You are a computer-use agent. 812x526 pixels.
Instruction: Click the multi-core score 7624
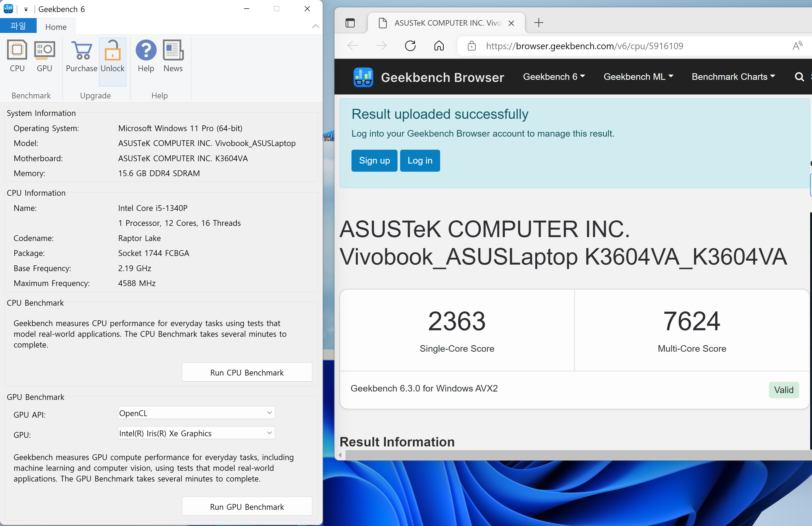pos(691,321)
